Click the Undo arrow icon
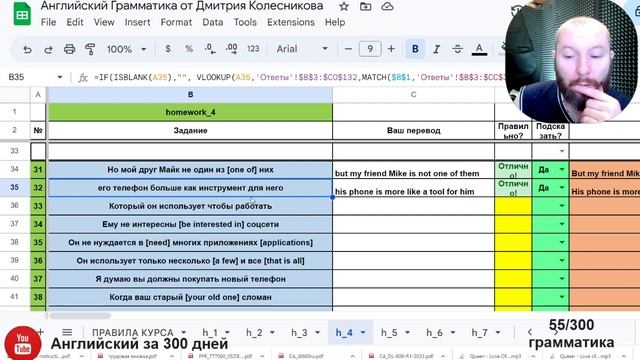The height and width of the screenshot is (360, 640). pyautogui.click(x=27, y=49)
